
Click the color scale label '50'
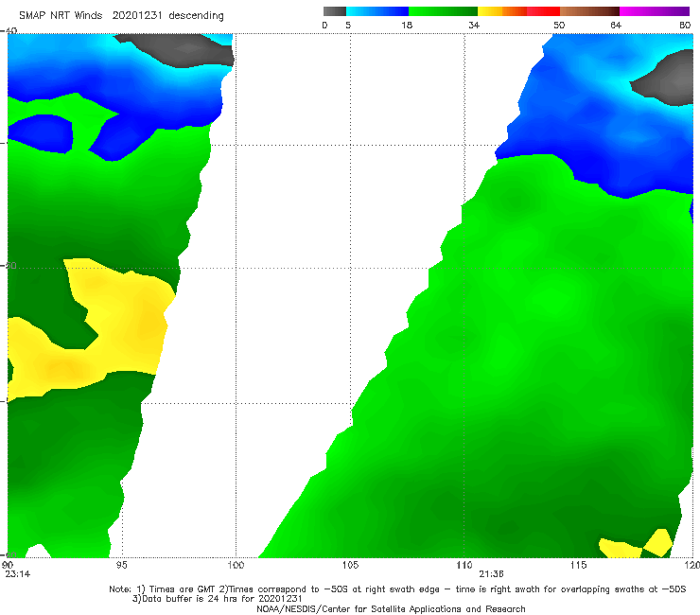559,25
